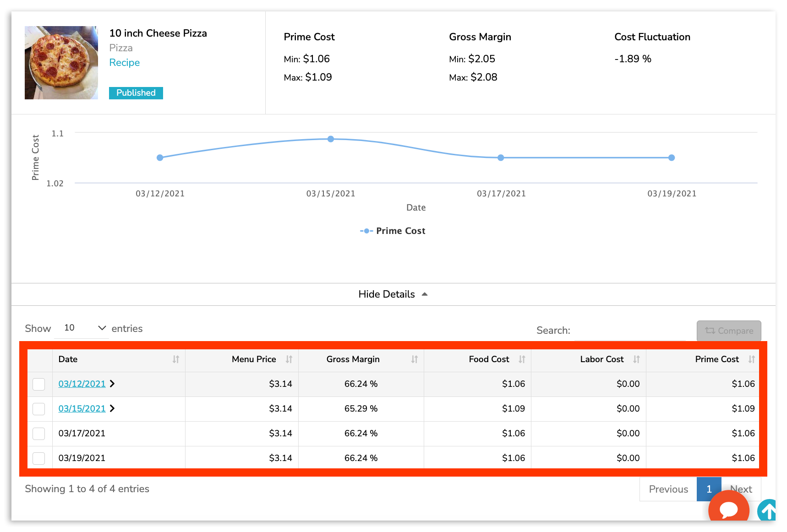Check the row for 03/12/2021
This screenshot has width=787, height=532.
39,384
